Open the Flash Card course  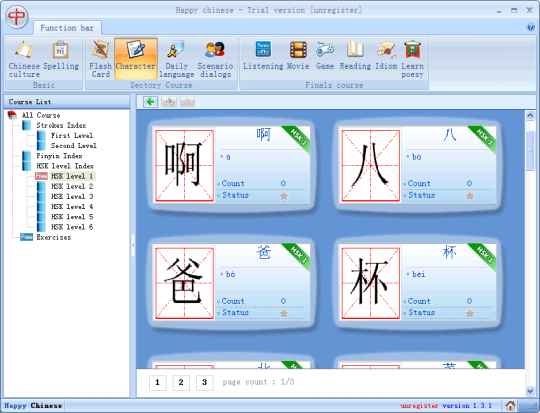pos(101,59)
